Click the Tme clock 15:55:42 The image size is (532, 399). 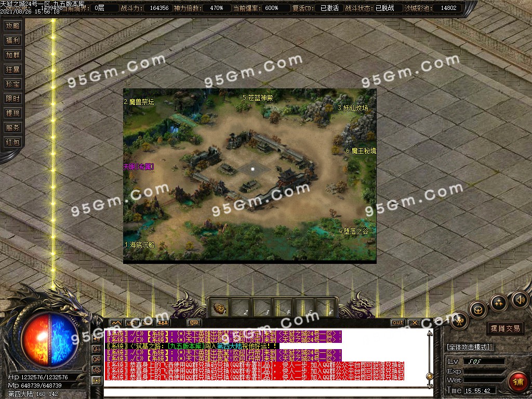click(x=478, y=391)
